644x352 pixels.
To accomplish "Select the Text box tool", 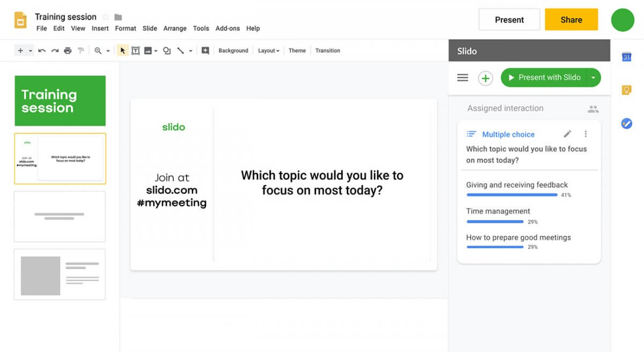I will [x=136, y=50].
